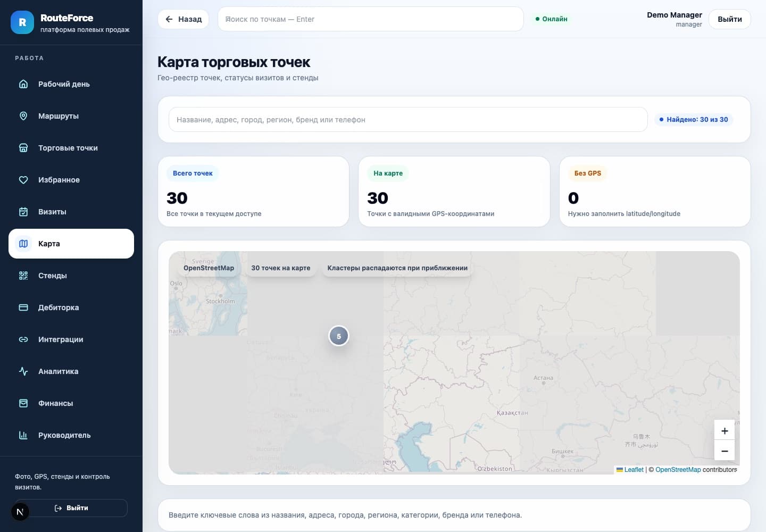
Task: Click the map icon beside Карта
Action: coord(23,244)
